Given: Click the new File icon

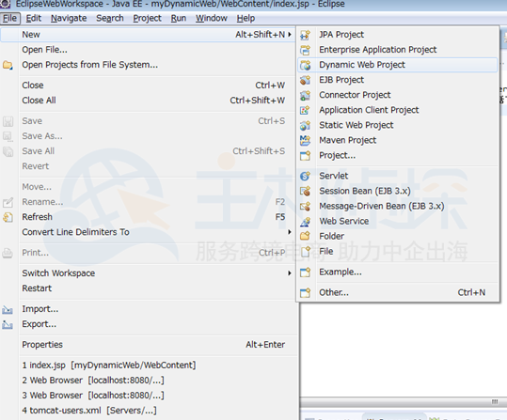Looking at the screenshot, I should click(305, 252).
